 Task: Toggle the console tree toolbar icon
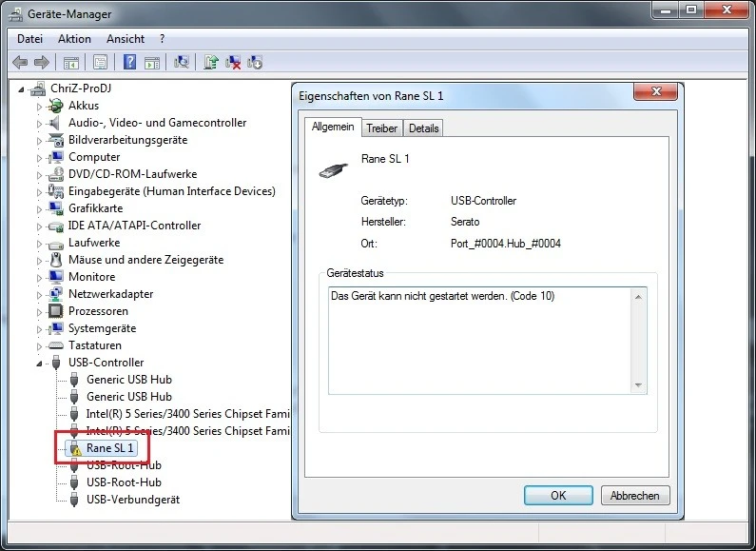70,63
